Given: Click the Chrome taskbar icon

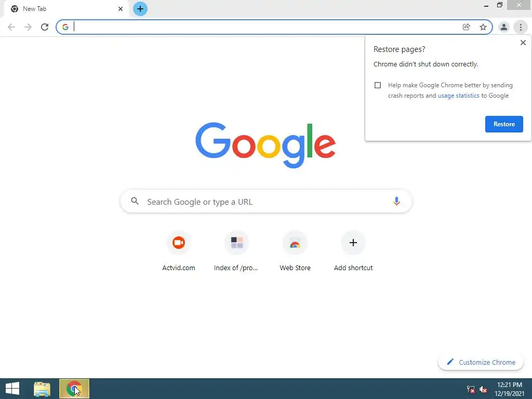Looking at the screenshot, I should pyautogui.click(x=74, y=389).
